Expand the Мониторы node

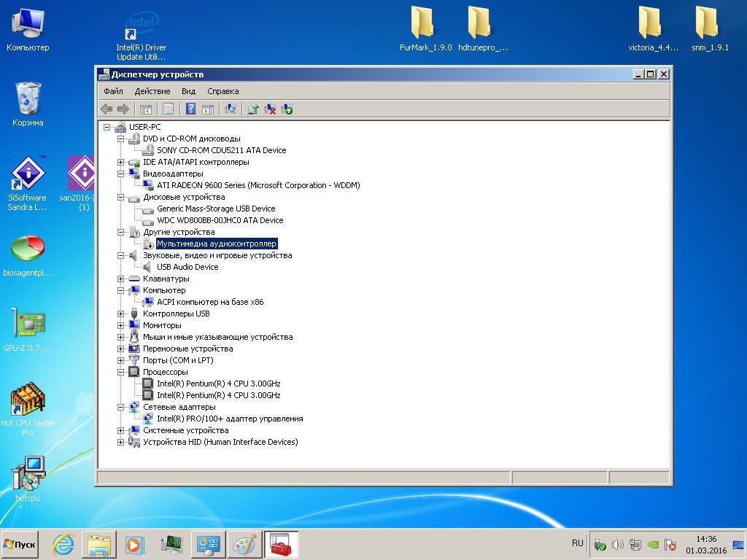pos(121,326)
